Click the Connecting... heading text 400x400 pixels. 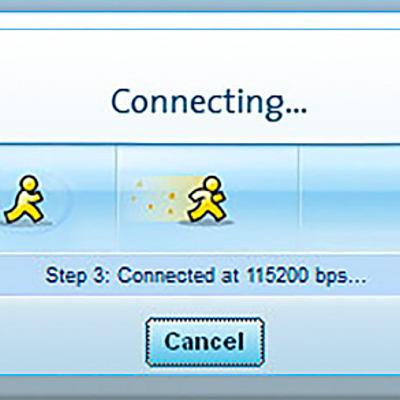pos(209,103)
